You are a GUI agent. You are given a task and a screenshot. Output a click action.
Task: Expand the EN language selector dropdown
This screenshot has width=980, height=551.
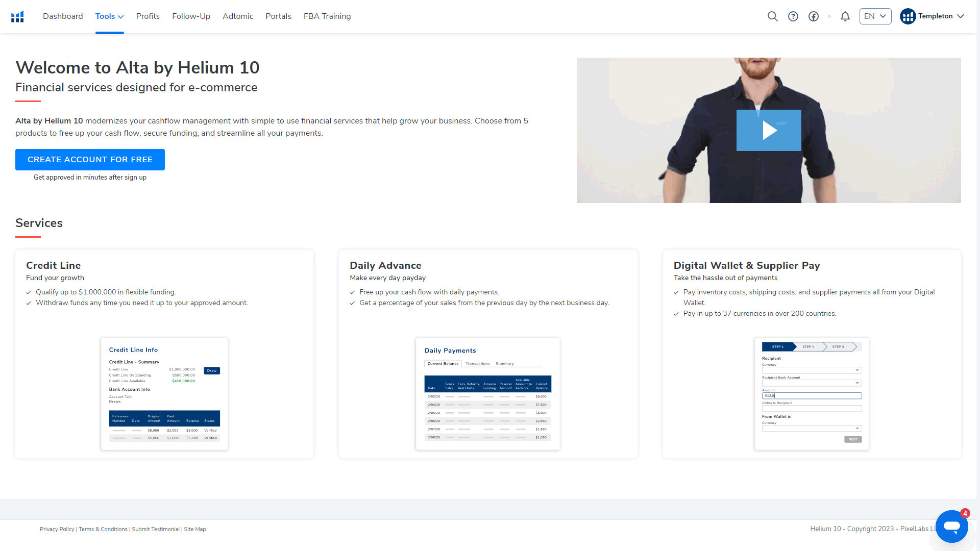click(875, 16)
